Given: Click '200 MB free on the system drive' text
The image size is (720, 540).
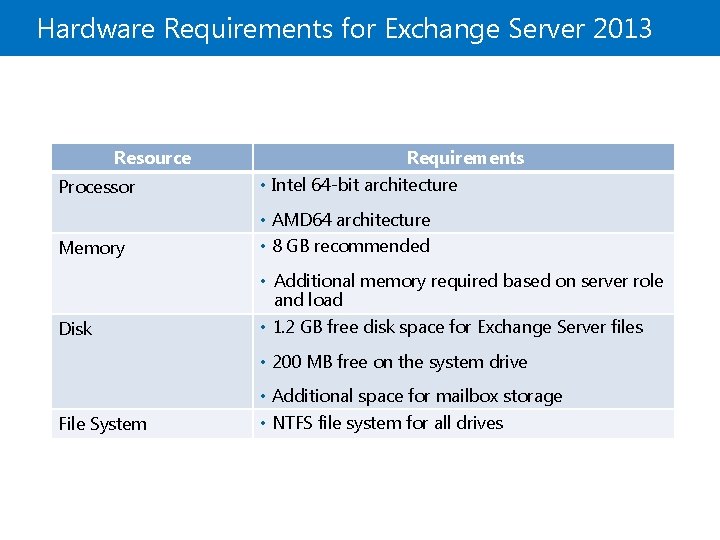Looking at the screenshot, I should point(399,362).
